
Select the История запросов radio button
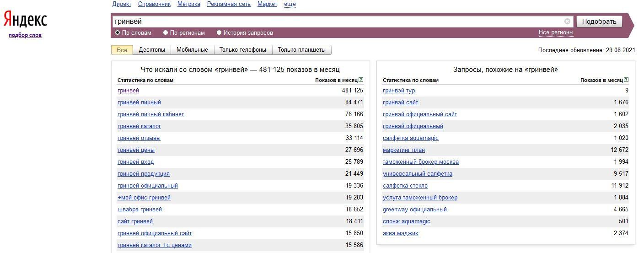click(x=219, y=33)
